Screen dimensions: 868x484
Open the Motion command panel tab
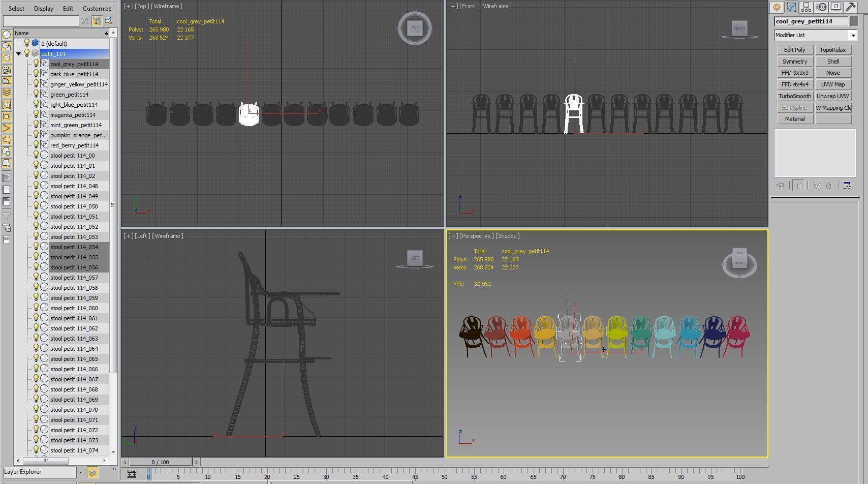click(821, 7)
